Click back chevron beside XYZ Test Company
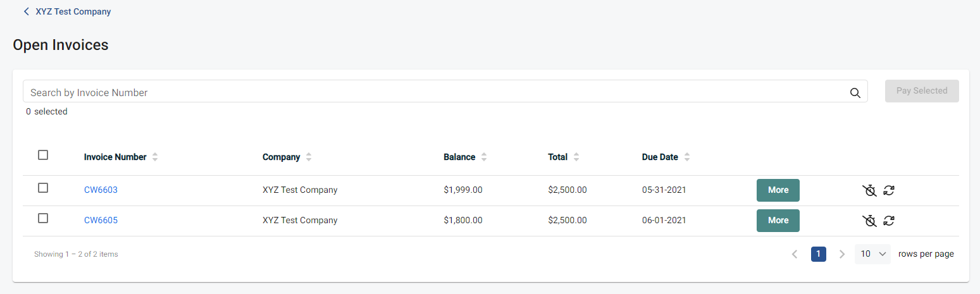Image resolution: width=980 pixels, height=294 pixels. [x=26, y=11]
